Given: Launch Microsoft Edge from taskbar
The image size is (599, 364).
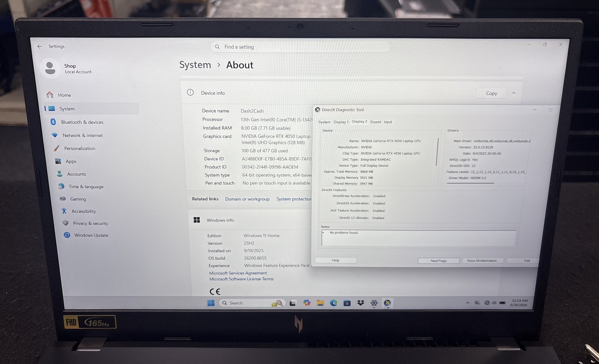Looking at the screenshot, I should click(333, 303).
